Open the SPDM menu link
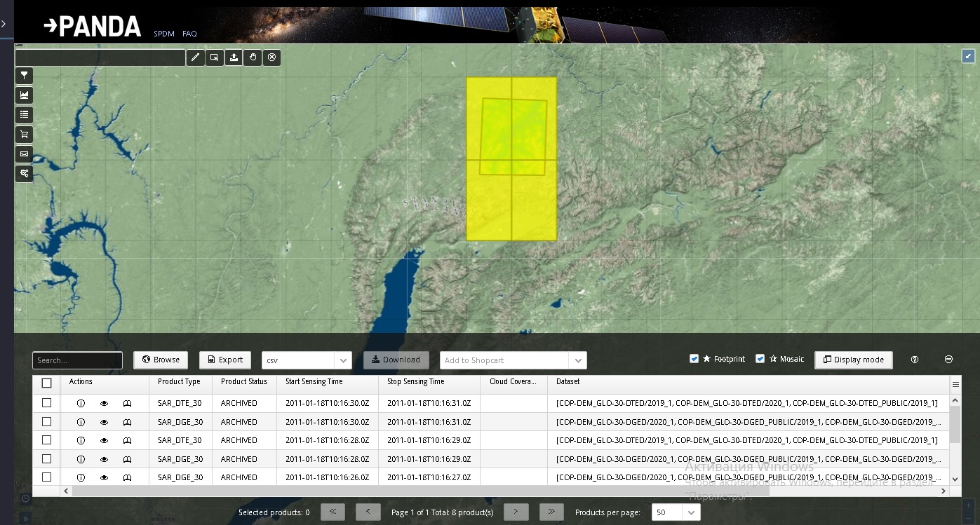Viewport: 980px width, 525px height. pos(164,34)
